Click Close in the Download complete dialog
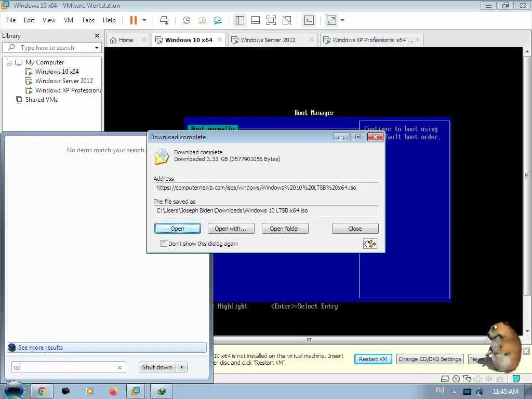This screenshot has width=532, height=399. click(x=355, y=229)
